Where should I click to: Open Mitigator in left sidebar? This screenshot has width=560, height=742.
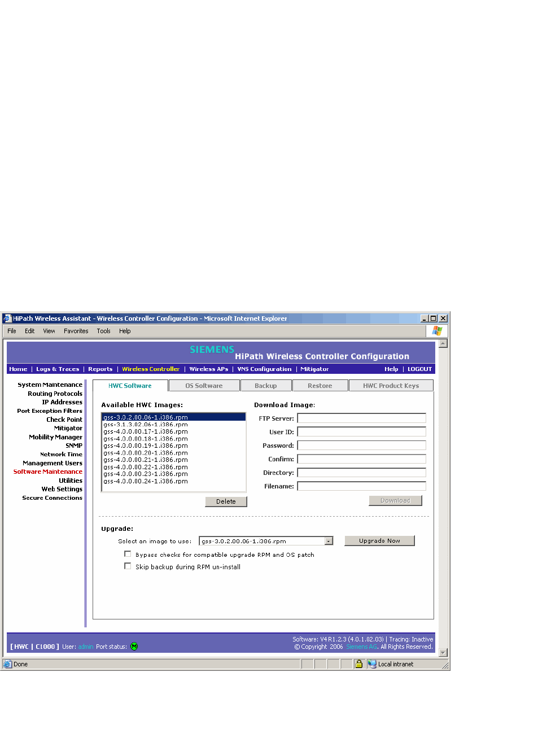(x=68, y=428)
